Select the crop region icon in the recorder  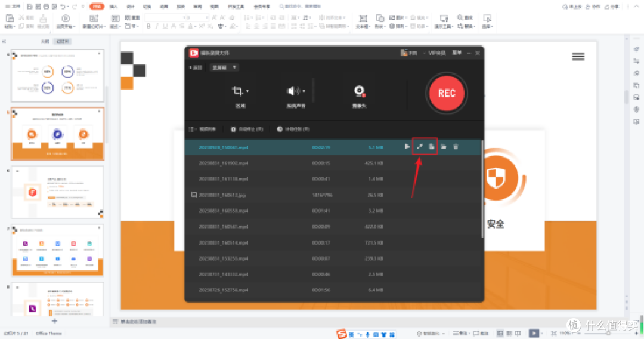pos(237,91)
